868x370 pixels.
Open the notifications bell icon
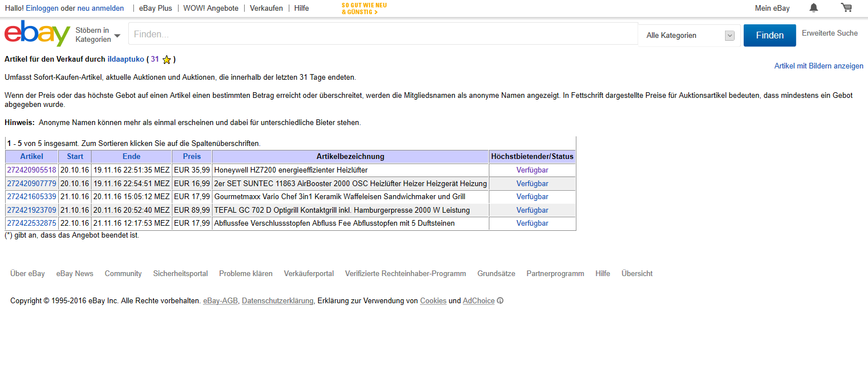[814, 8]
